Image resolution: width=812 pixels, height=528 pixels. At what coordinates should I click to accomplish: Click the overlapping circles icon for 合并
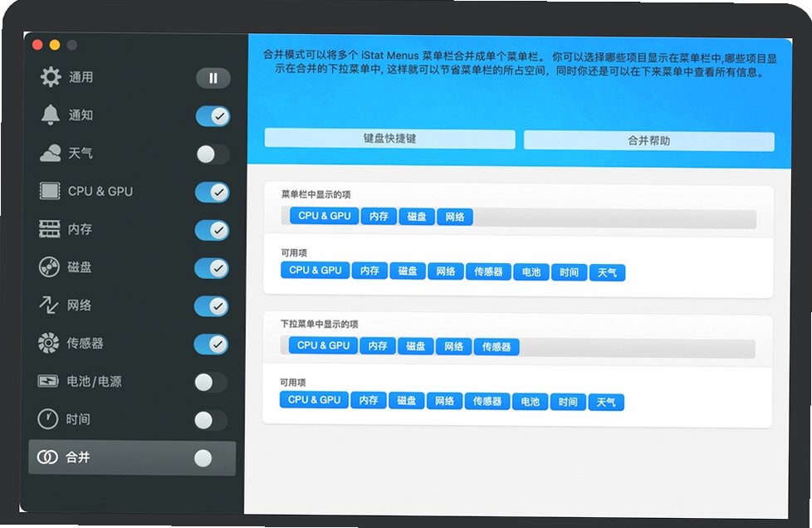pos(47,457)
